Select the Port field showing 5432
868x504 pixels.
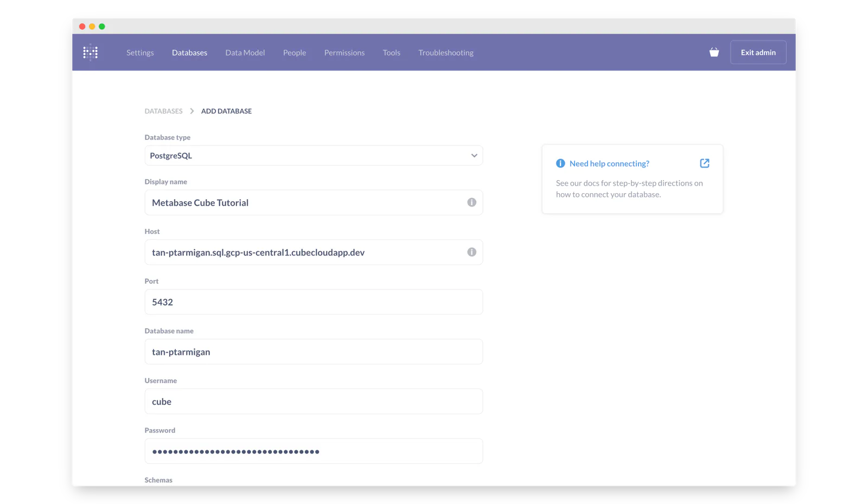pos(314,302)
